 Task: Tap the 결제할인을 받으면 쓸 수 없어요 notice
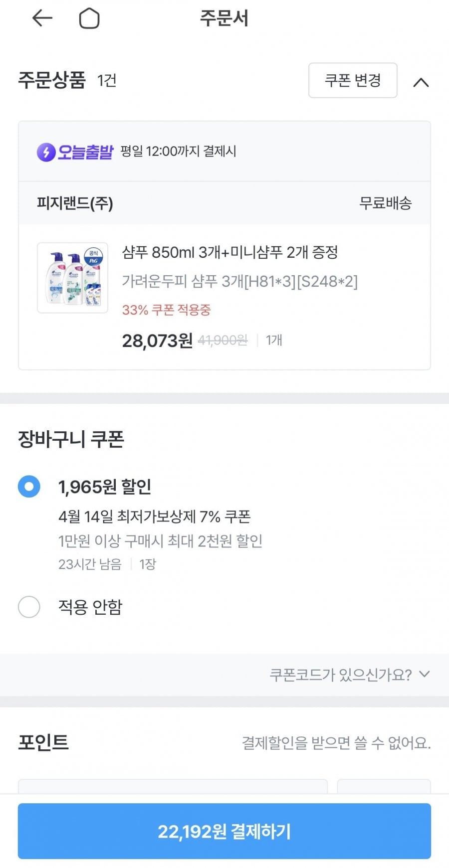[336, 743]
